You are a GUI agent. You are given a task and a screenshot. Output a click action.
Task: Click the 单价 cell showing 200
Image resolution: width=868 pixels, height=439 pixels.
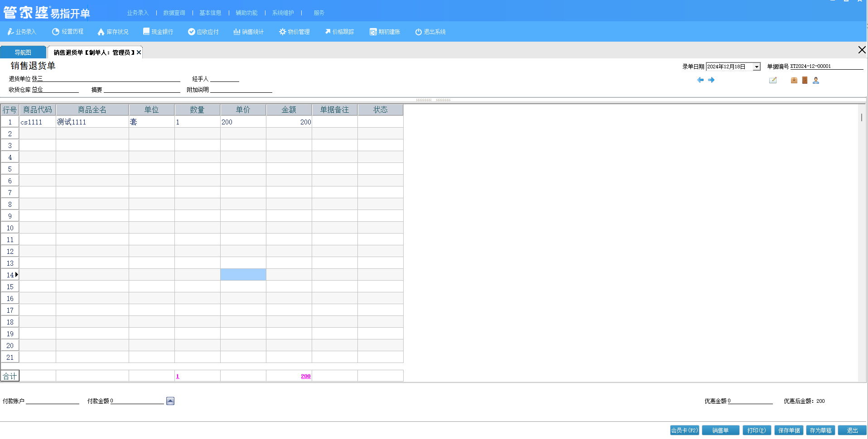click(x=243, y=122)
